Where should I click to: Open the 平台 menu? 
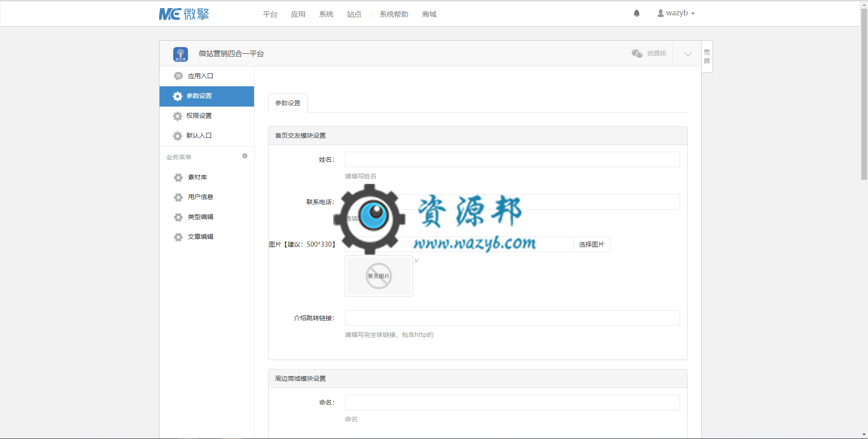pos(270,14)
